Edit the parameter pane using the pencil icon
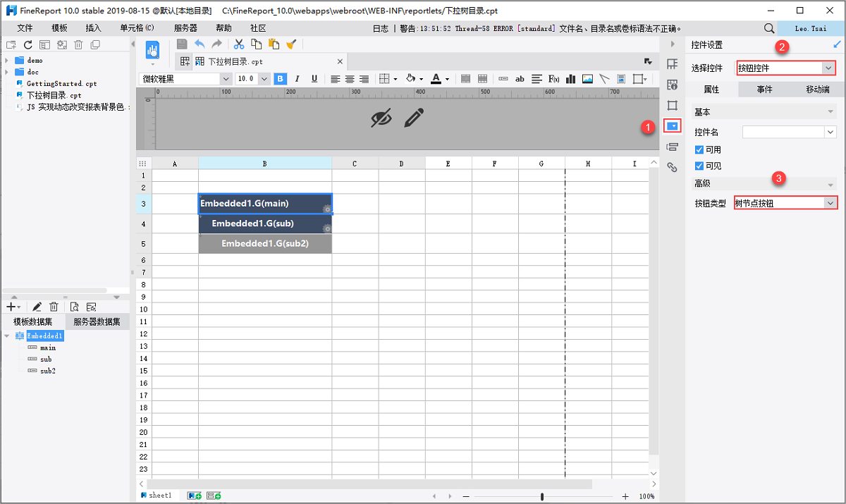 click(x=414, y=118)
